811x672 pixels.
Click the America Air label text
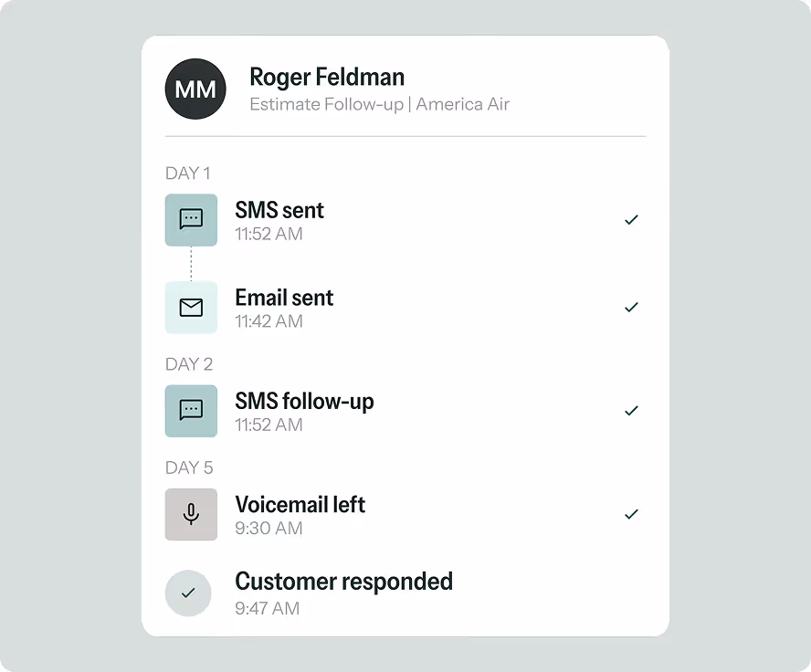coord(462,104)
